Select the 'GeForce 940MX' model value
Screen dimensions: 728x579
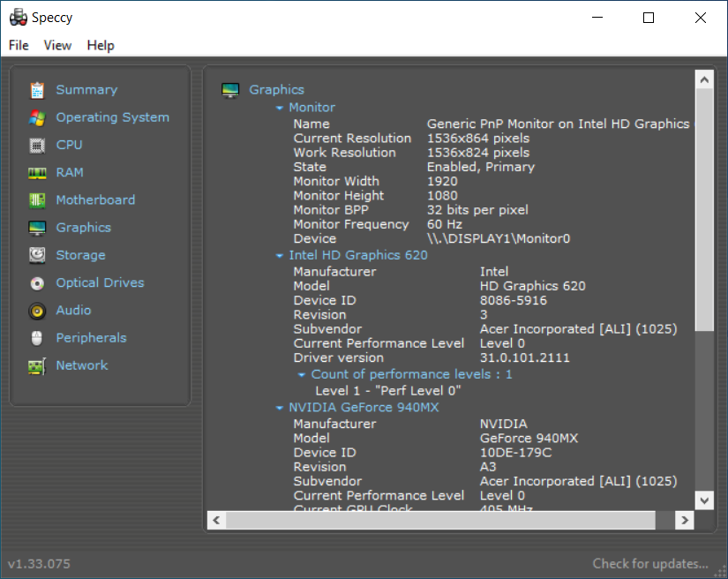529,439
